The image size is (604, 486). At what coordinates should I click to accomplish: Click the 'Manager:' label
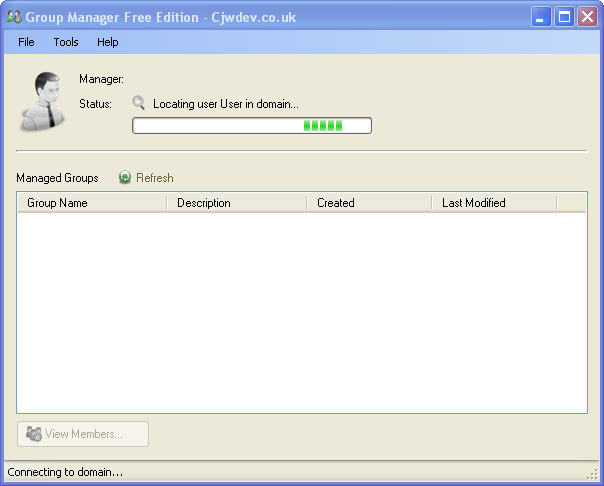point(101,79)
